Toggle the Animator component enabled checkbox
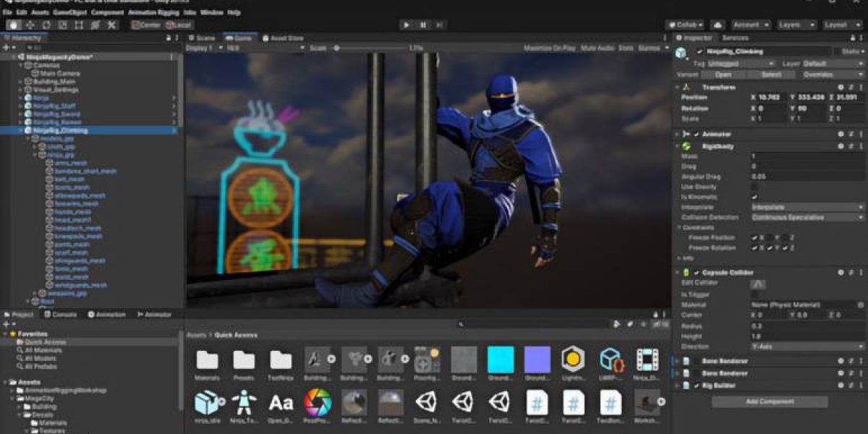This screenshot has height=434, width=868. click(697, 135)
